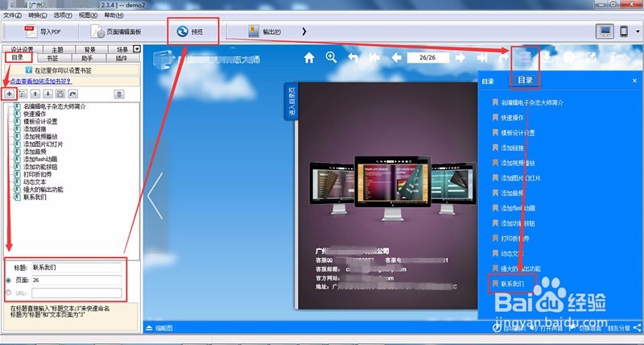
Task: Switch to the 插件 tab
Action: tap(122, 58)
